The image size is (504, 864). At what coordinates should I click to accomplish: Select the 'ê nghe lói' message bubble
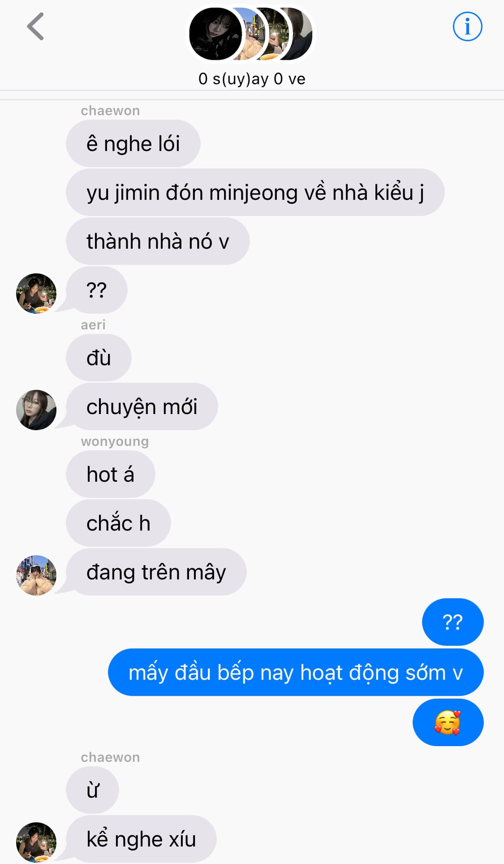[133, 144]
